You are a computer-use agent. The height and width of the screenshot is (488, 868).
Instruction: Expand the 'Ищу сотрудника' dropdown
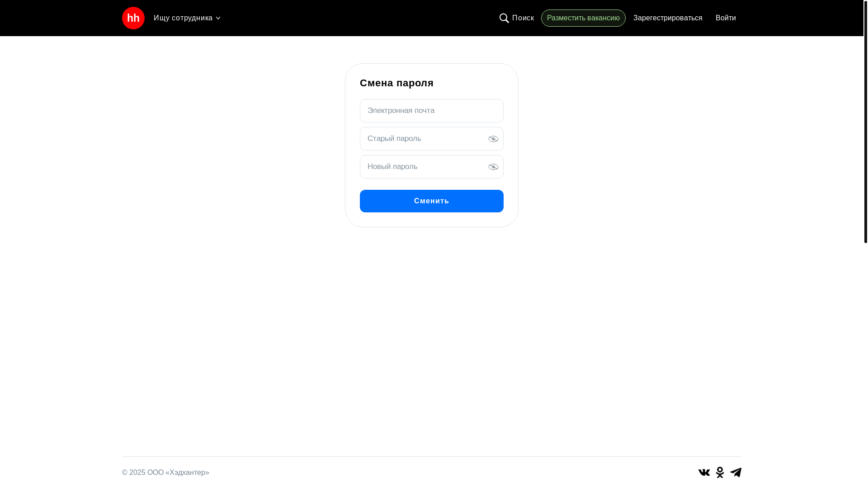tap(187, 18)
